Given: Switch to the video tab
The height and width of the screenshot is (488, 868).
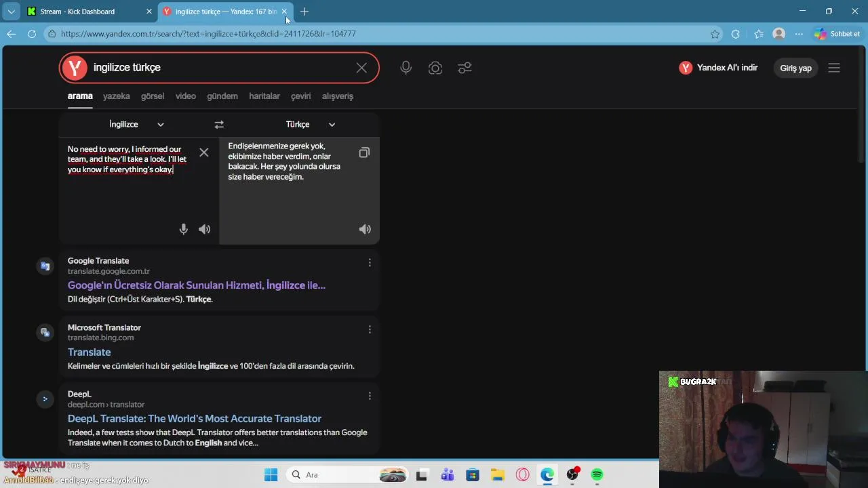Looking at the screenshot, I should [186, 96].
